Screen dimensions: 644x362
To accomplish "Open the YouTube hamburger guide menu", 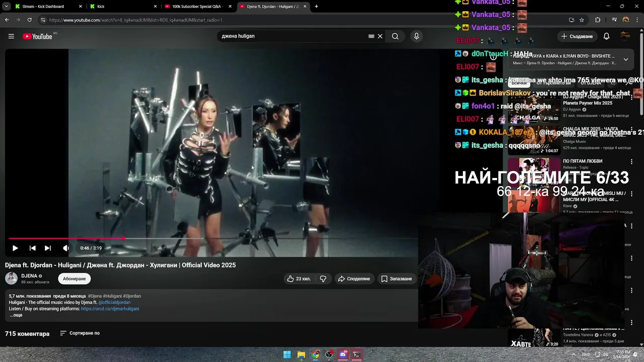I will [x=11, y=36].
